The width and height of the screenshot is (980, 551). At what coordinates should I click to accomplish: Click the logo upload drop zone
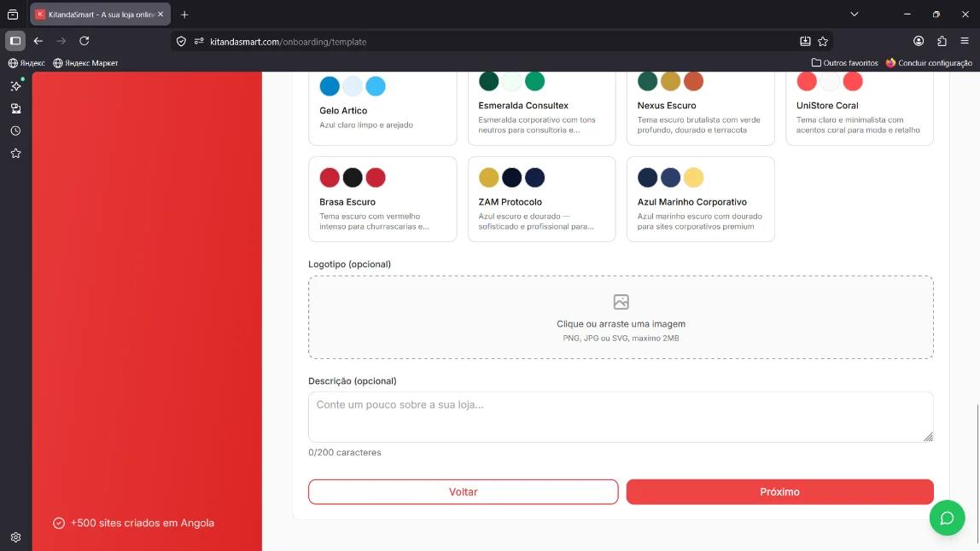(x=621, y=317)
